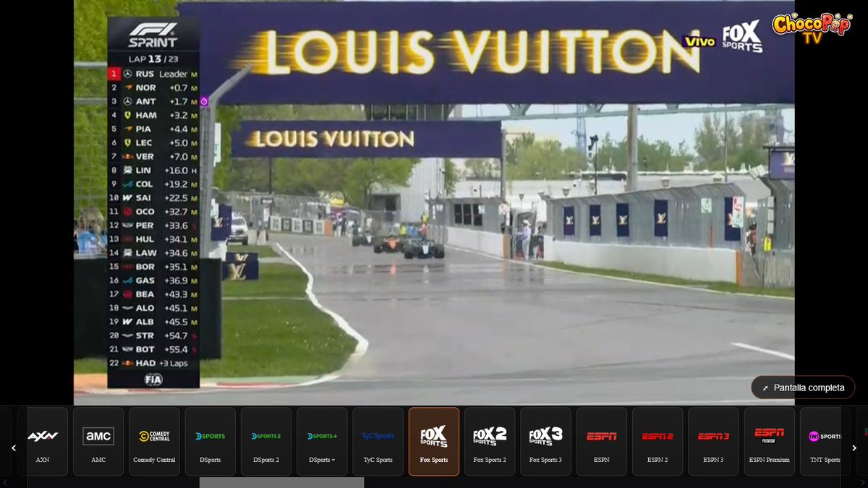
Task: Open the AXN channel tile
Action: tap(43, 441)
